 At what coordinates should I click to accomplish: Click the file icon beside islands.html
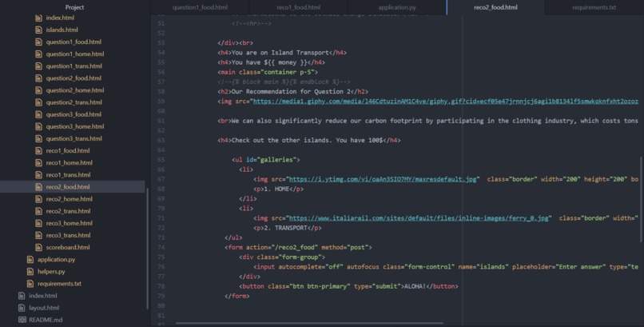pos(38,30)
